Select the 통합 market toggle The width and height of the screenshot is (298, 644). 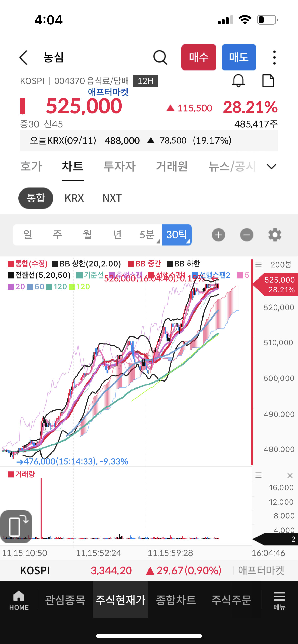pyautogui.click(x=36, y=198)
